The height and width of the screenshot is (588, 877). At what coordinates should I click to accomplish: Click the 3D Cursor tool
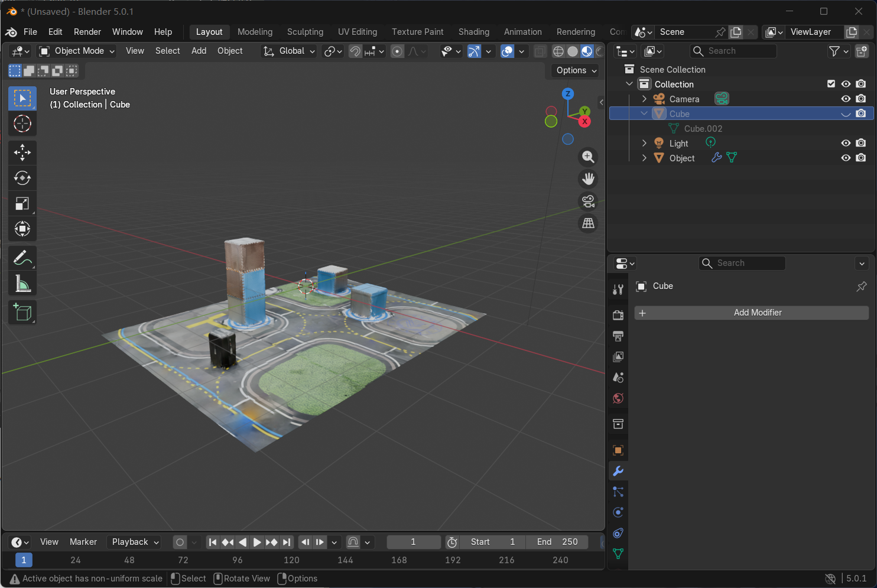(x=22, y=124)
